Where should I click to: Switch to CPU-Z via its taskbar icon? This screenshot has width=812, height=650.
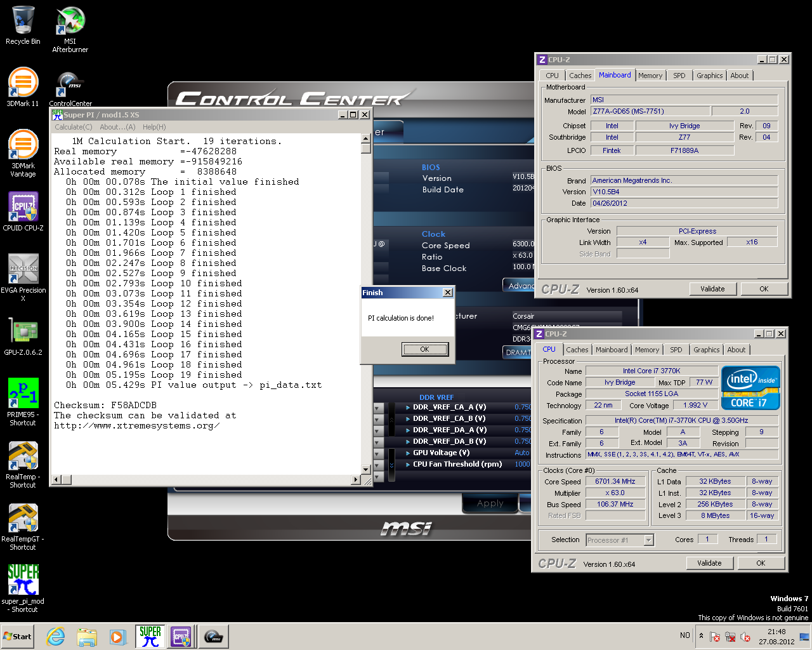click(181, 637)
